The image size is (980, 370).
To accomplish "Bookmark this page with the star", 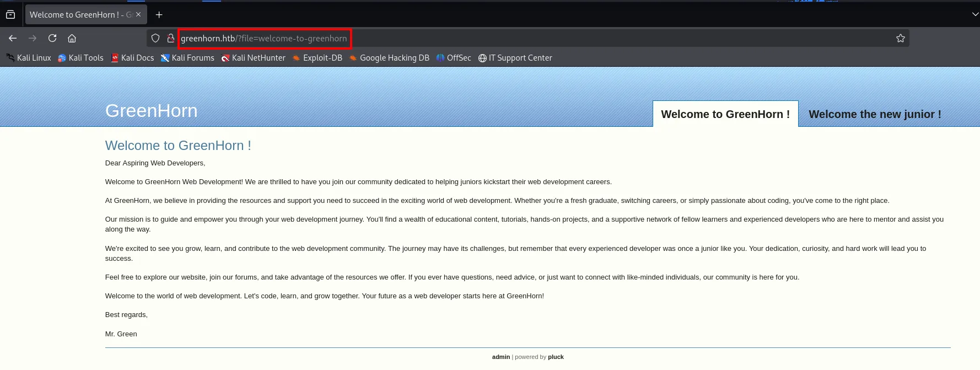I will (901, 38).
